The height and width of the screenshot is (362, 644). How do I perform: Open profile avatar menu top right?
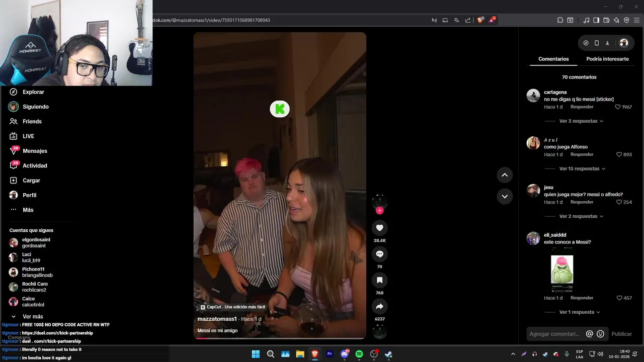(x=624, y=43)
